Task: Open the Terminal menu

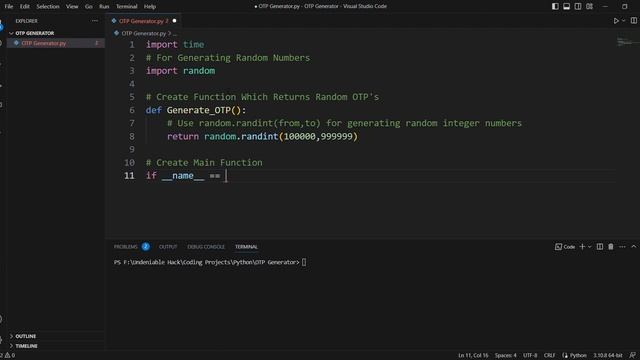Action: tap(127, 6)
